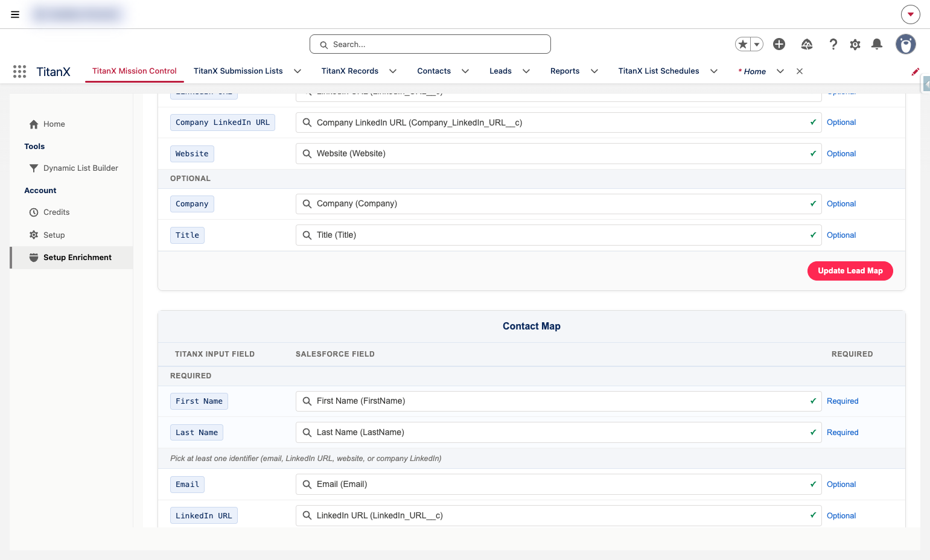Viewport: 930px width, 560px height.
Task: Expand Reports tab dropdown chevron
Action: point(594,71)
